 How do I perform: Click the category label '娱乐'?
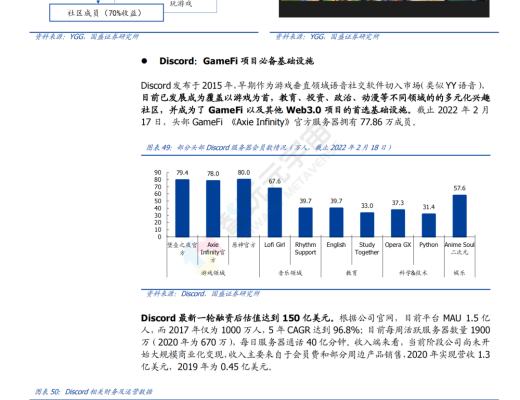(x=459, y=273)
